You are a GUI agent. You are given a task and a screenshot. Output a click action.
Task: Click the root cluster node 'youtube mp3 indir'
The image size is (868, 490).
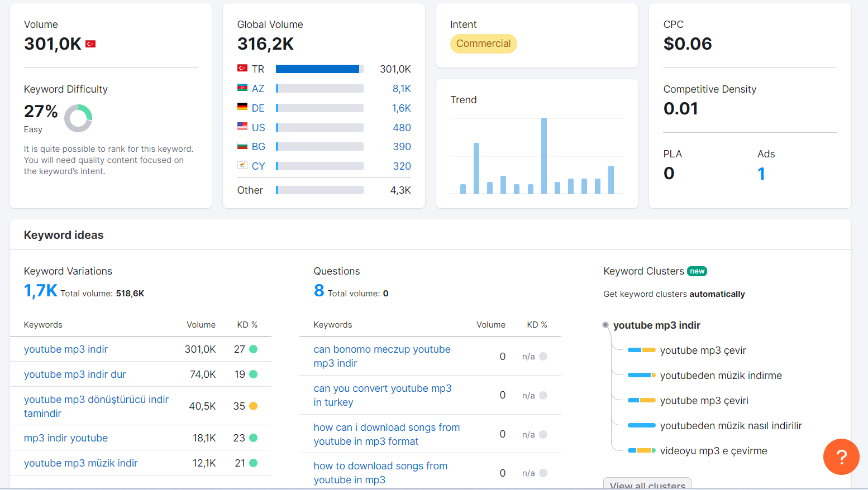pos(657,325)
